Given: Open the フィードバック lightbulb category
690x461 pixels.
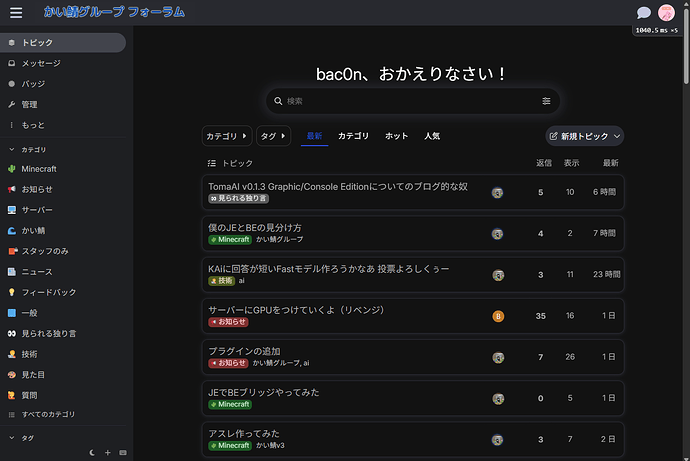Looking at the screenshot, I should [x=63, y=293].
